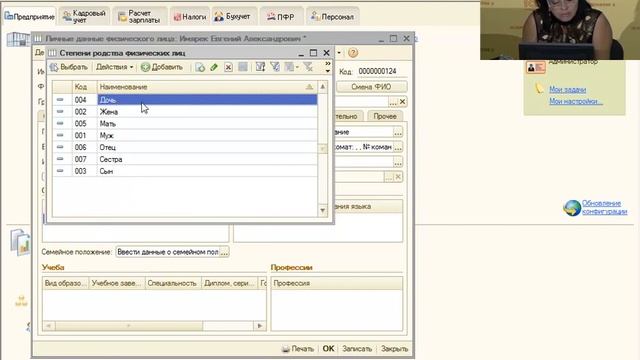Click the Печать button
The height and width of the screenshot is (360, 640).
coord(298,349)
